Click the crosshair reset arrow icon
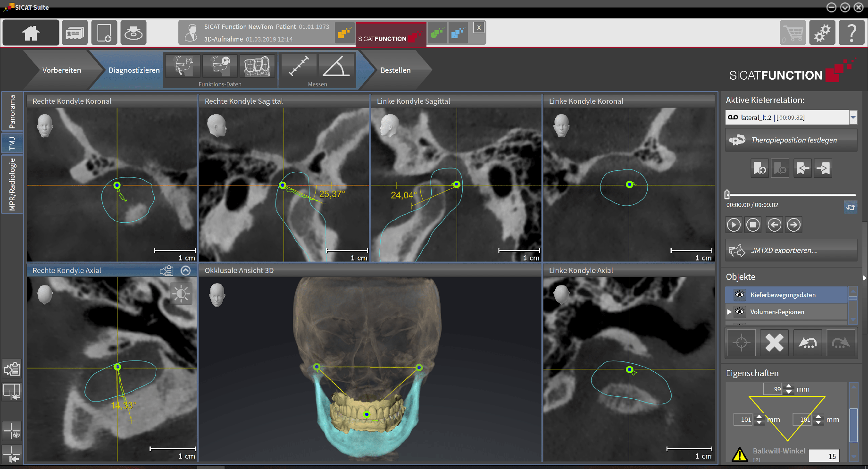The width and height of the screenshot is (868, 469). click(x=12, y=454)
